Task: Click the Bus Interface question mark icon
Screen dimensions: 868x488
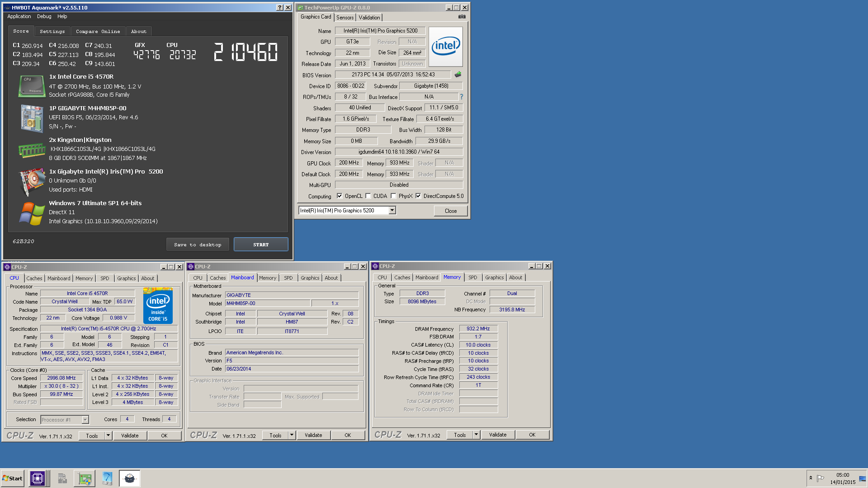Action: coord(462,97)
